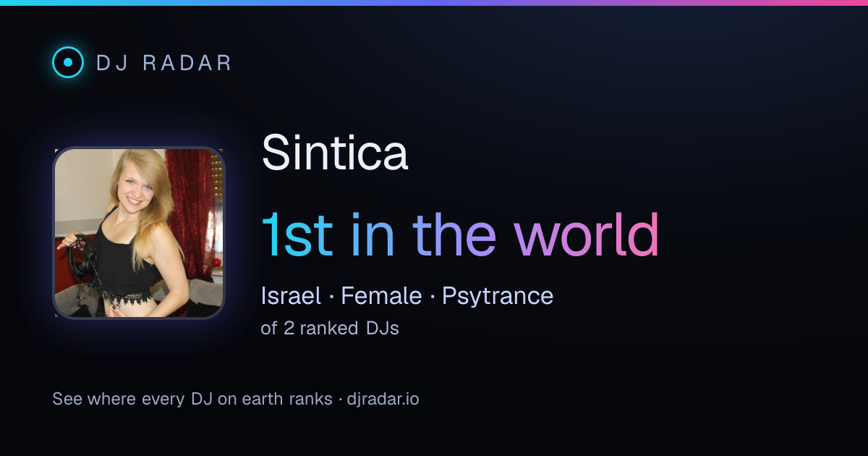This screenshot has width=868, height=456.
Task: Click the 'of 2 ranked DJs' text
Action: pos(330,328)
